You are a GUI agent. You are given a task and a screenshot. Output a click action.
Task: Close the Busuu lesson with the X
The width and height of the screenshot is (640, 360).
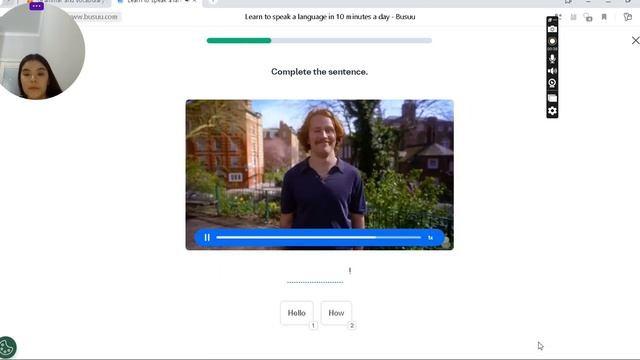coord(636,40)
